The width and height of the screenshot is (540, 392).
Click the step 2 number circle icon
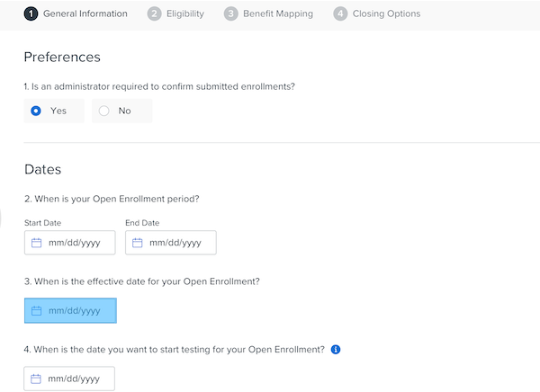[155, 14]
